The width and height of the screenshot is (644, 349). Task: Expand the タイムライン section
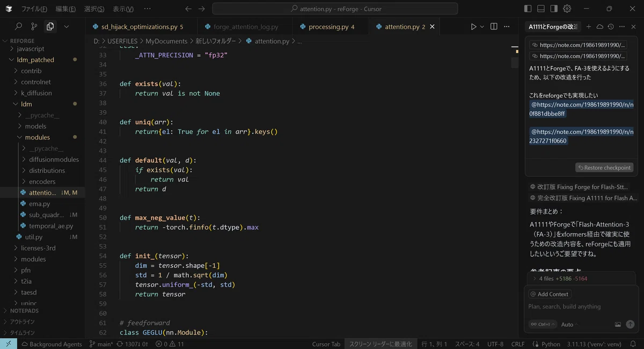42,332
